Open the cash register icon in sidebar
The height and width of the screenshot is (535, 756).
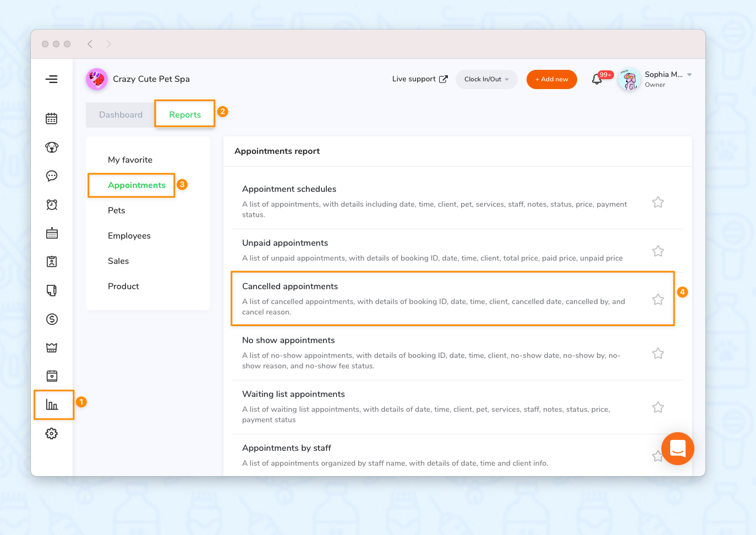[x=52, y=233]
